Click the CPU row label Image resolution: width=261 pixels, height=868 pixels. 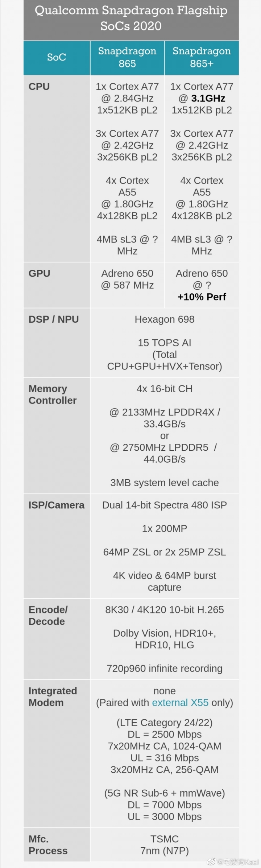(x=39, y=87)
